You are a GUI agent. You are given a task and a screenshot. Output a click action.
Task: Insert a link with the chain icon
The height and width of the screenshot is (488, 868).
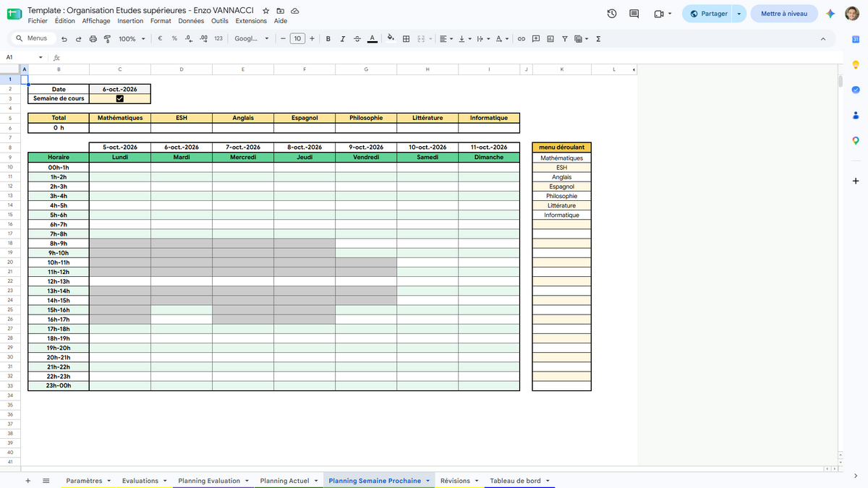[x=521, y=39]
